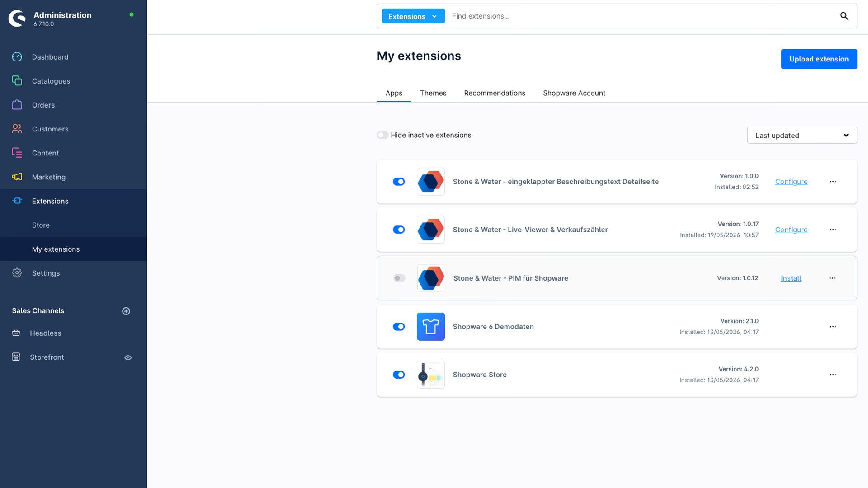Install Stone & Water PIM für Shopware
Image resolution: width=868 pixels, height=488 pixels.
[x=791, y=278]
